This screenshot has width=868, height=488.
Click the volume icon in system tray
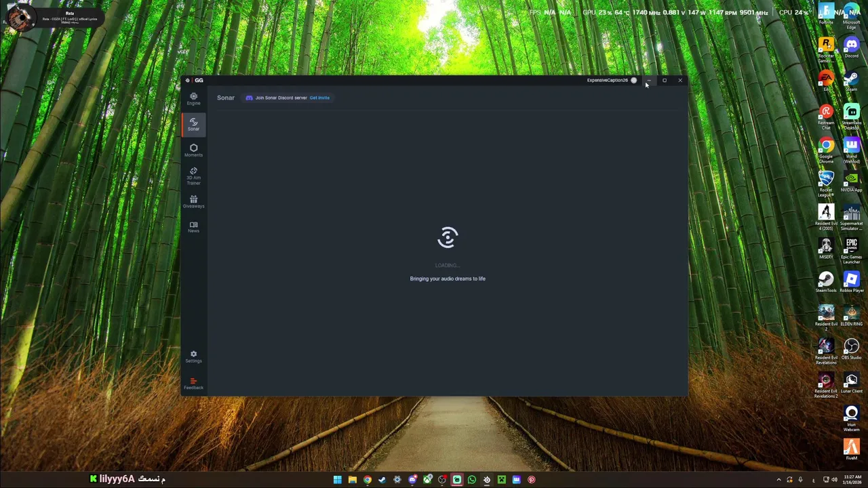pos(834,480)
